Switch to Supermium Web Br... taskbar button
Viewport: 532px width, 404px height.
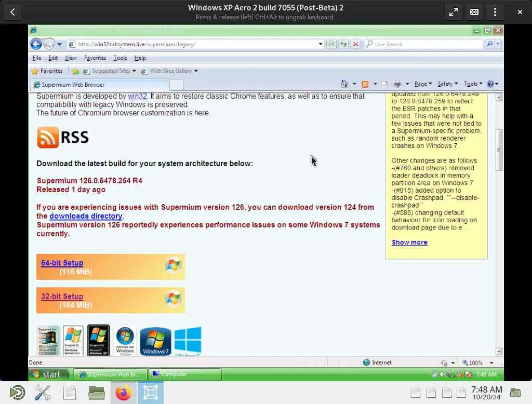tap(111, 374)
